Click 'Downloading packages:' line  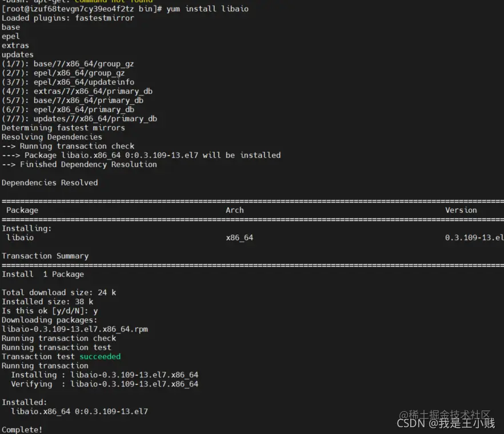[x=50, y=320]
